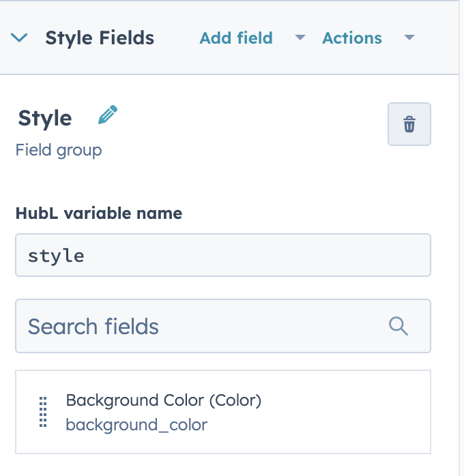Click the background_color variable name text
Image resolution: width=464 pixels, height=476 pixels.
pos(136,425)
